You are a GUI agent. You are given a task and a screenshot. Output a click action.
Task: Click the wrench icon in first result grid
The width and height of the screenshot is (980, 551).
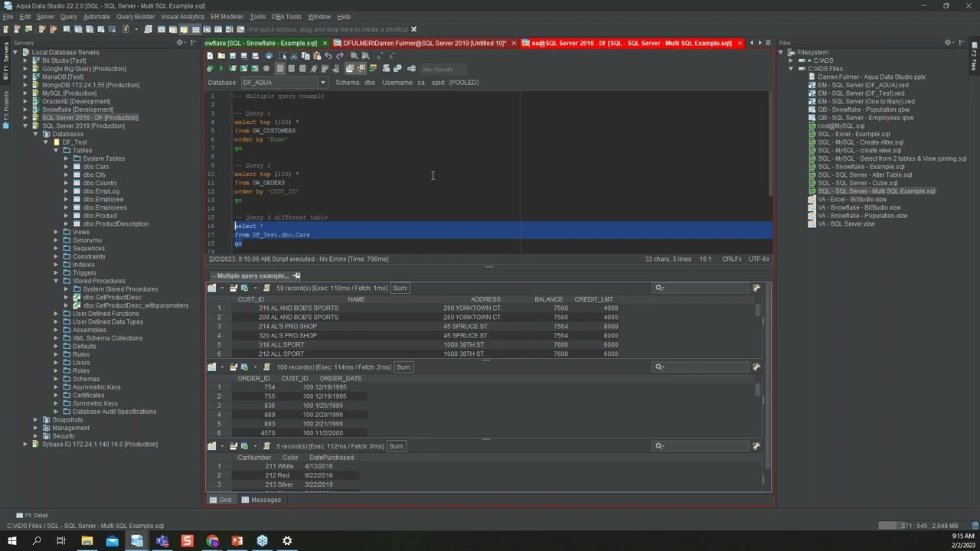(x=756, y=288)
